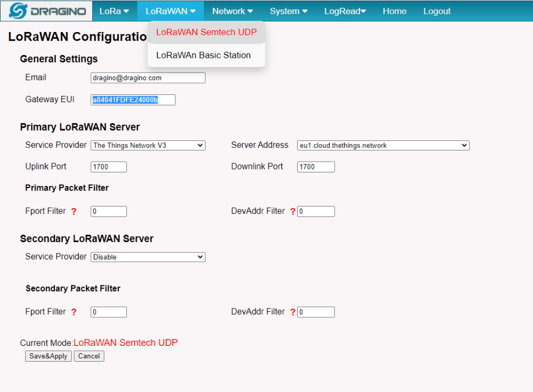Click the Downlink Port field
Viewport: 533px width, 392px height.
316,167
